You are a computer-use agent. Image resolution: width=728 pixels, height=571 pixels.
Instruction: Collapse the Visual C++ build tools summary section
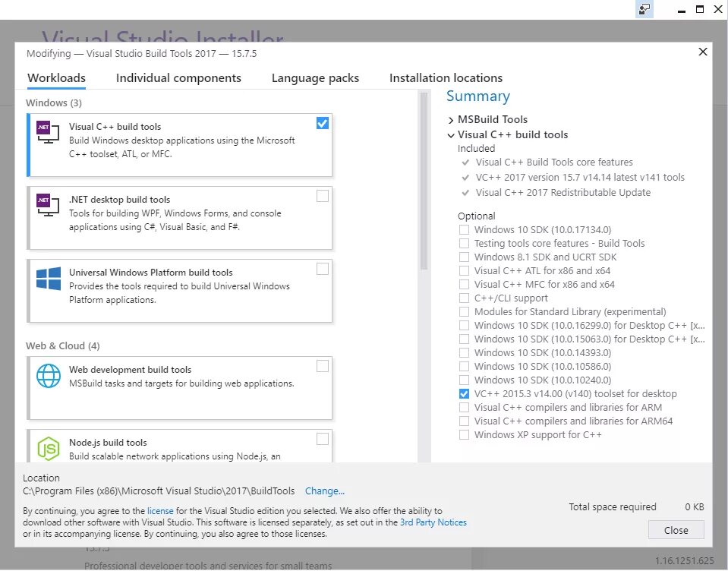coord(450,135)
